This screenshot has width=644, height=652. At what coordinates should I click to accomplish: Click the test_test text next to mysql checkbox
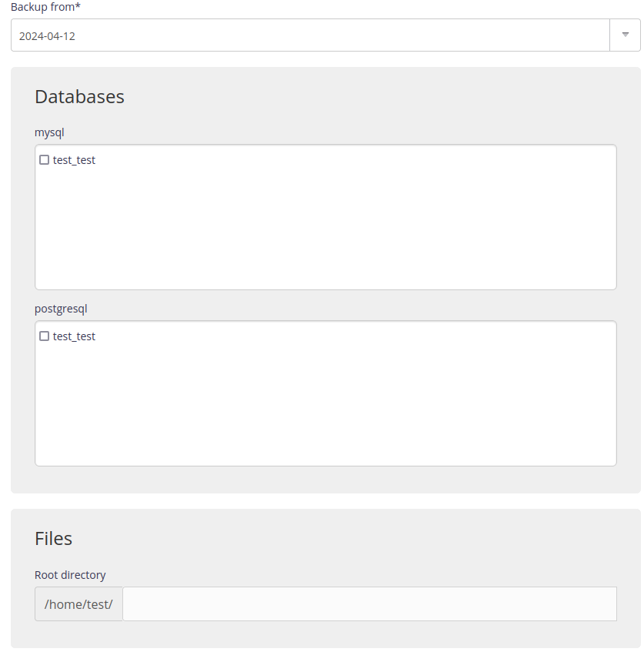coord(74,159)
